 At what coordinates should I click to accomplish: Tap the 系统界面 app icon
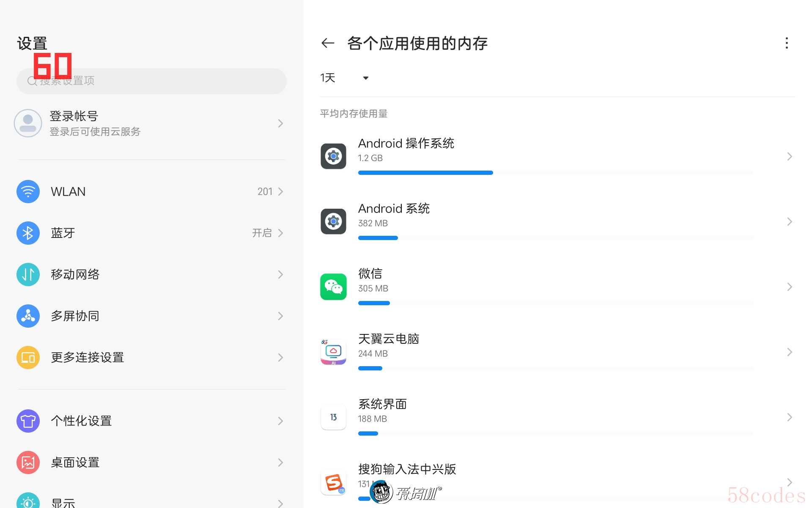pyautogui.click(x=333, y=417)
